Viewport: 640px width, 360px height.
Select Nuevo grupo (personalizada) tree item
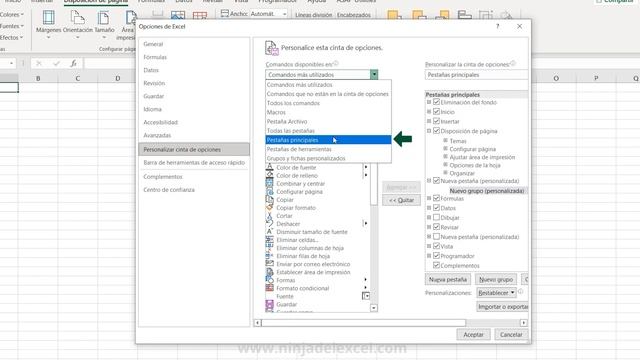(487, 191)
